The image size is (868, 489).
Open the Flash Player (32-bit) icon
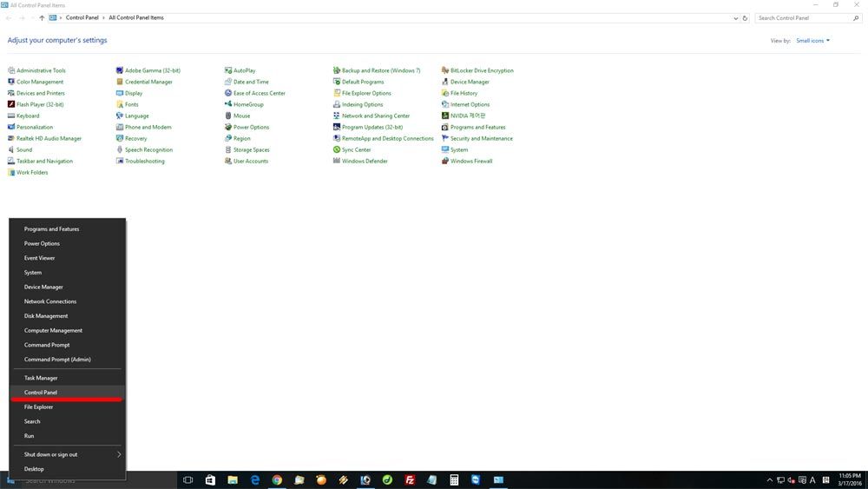click(11, 104)
